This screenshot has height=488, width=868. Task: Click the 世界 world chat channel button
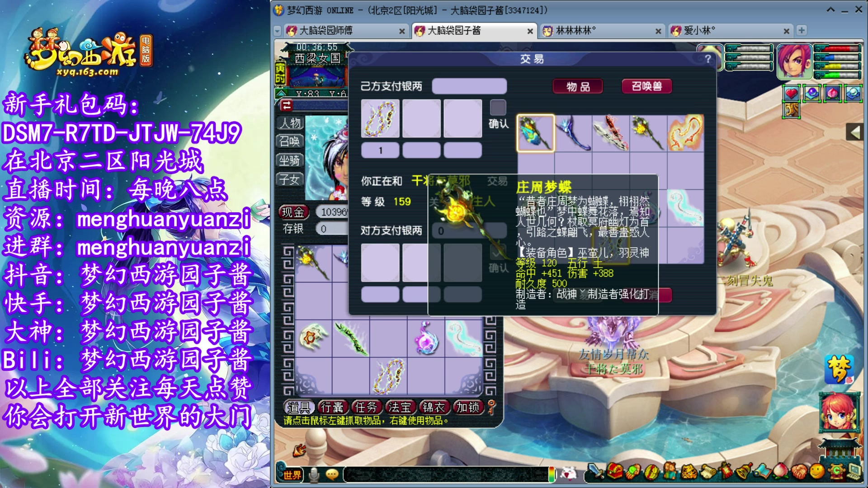point(292,474)
